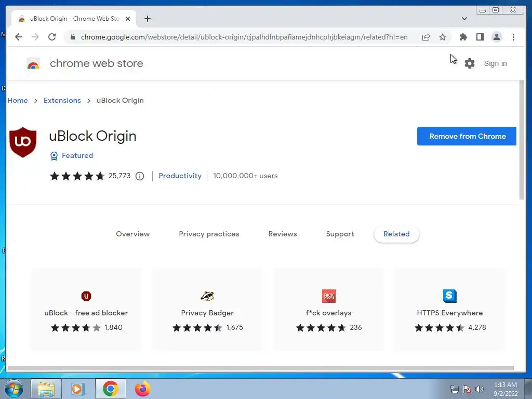Image resolution: width=532 pixels, height=399 pixels.
Task: Open the HTTPS Everywhere icon
Action: pos(450,296)
